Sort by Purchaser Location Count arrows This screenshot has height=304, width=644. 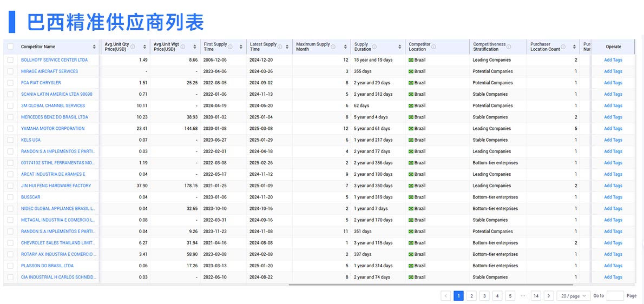[x=574, y=47]
